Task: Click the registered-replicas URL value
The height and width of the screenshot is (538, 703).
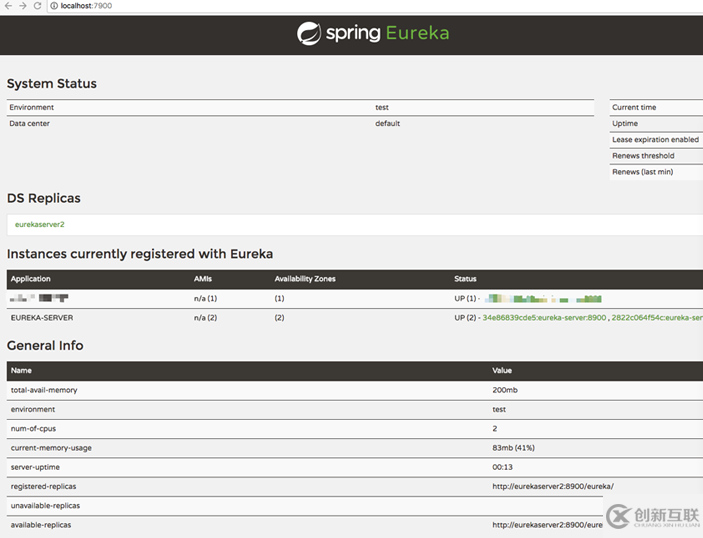Action: click(x=553, y=486)
